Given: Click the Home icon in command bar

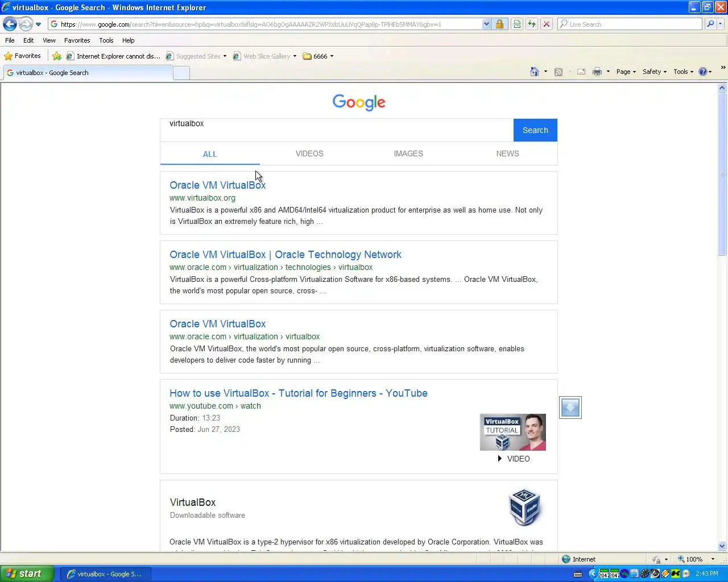Looking at the screenshot, I should [535, 72].
